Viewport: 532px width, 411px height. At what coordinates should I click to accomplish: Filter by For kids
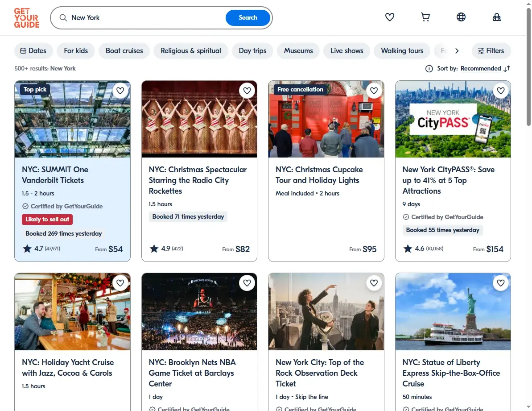(x=76, y=50)
